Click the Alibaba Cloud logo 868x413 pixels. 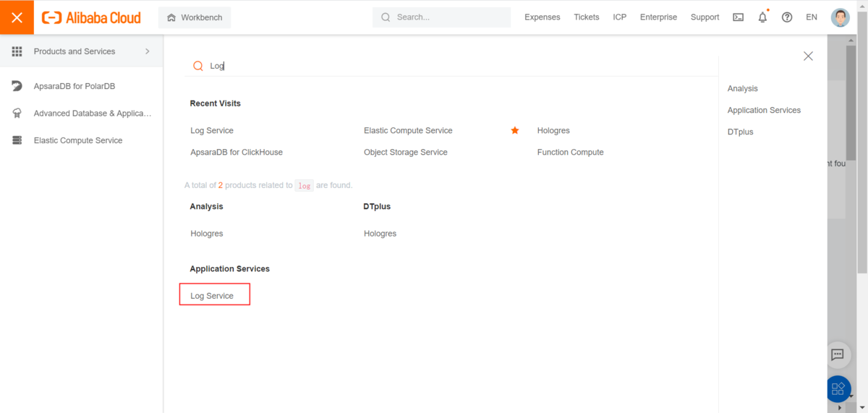click(91, 17)
